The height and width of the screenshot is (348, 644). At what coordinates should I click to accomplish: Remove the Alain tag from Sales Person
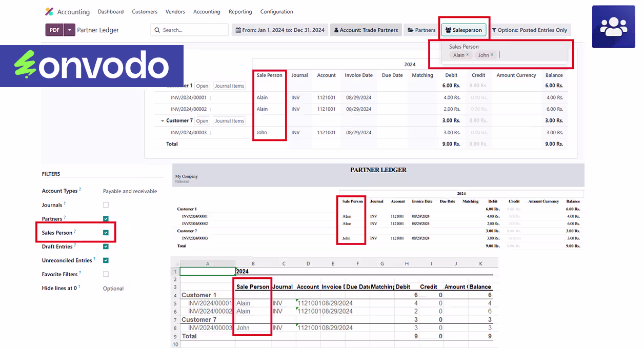[468, 55]
